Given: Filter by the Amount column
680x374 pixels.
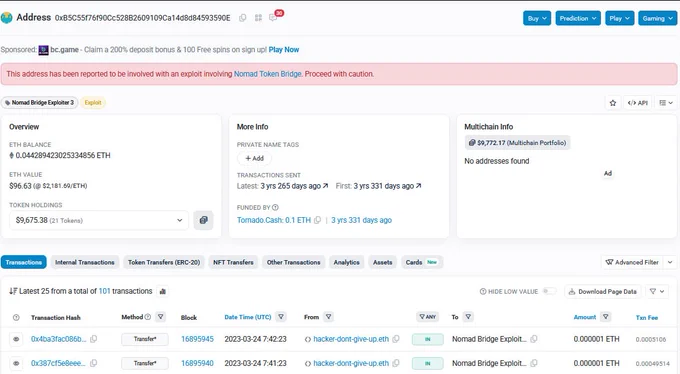Looking at the screenshot, I should pos(606,317).
